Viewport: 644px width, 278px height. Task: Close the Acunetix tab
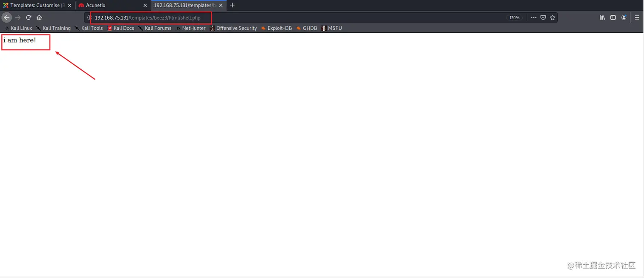click(x=145, y=6)
